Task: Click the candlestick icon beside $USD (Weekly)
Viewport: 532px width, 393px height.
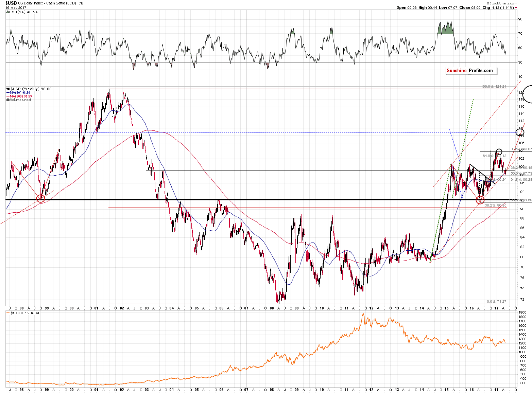Action: [x=8, y=89]
